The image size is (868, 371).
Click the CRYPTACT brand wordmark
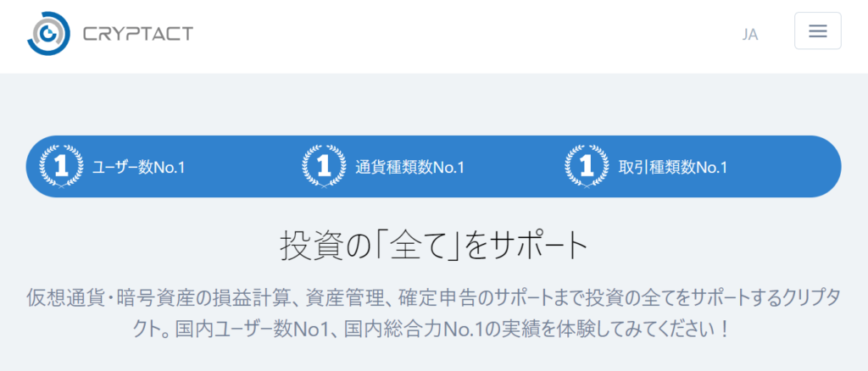[x=138, y=34]
